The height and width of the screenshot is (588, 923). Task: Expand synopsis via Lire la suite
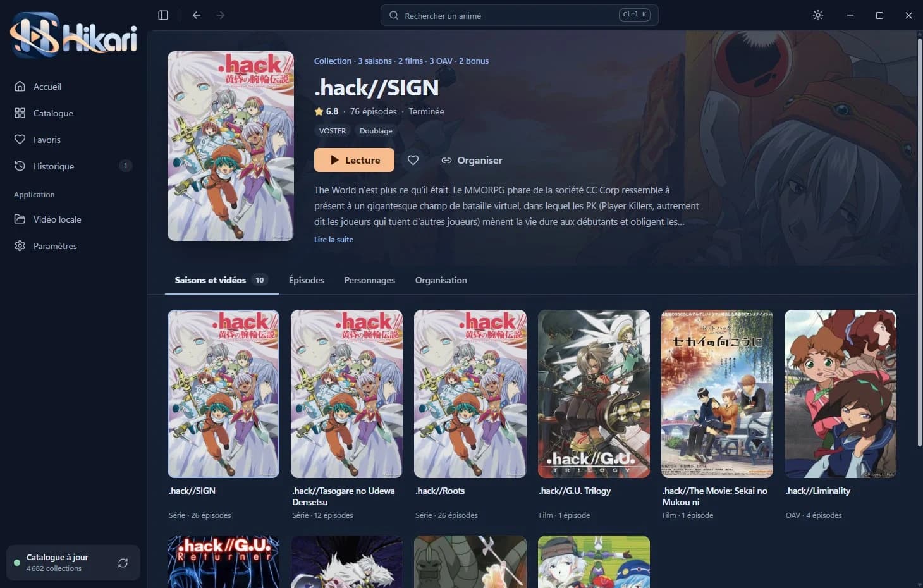334,240
